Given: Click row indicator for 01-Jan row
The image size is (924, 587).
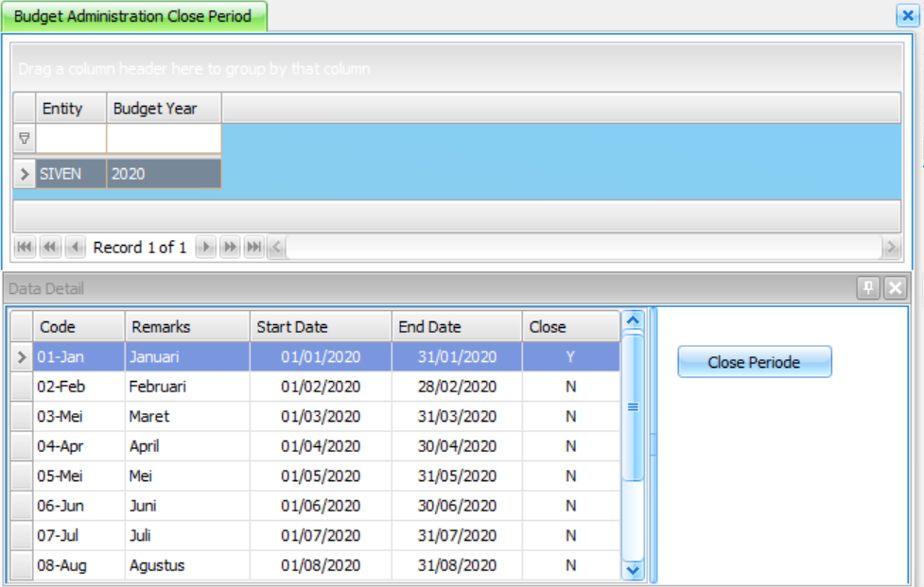Looking at the screenshot, I should tap(22, 356).
